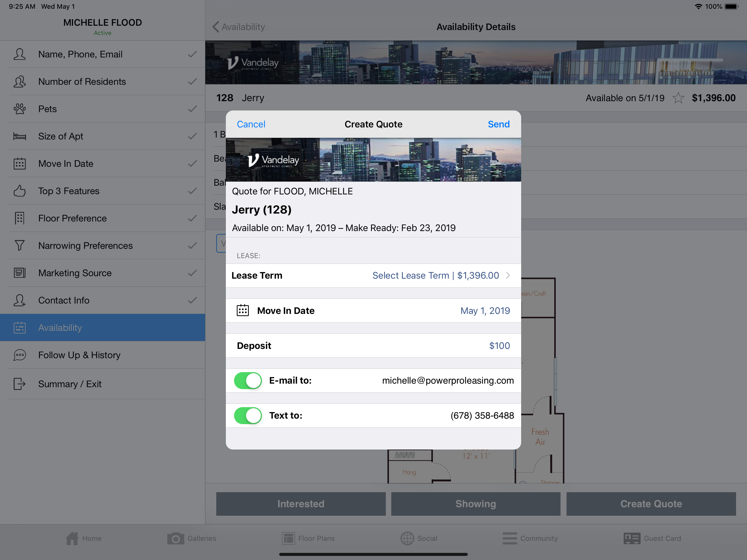The height and width of the screenshot is (560, 747).
Task: Tap Cancel in Create Quote dialog
Action: [x=251, y=124]
